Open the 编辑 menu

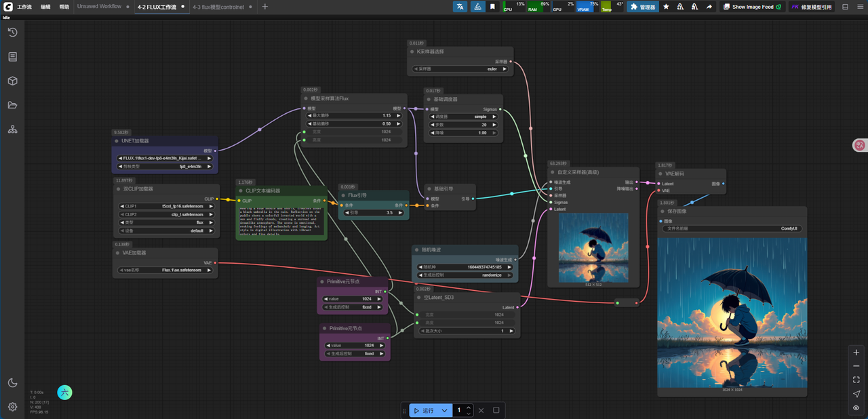coord(45,7)
